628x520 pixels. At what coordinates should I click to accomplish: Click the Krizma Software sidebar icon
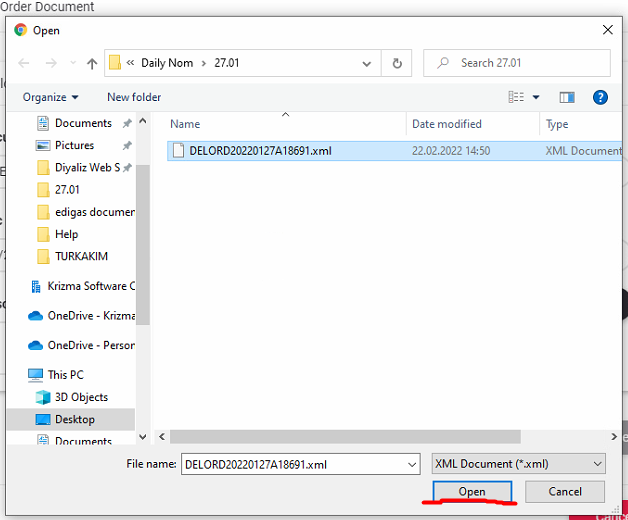[x=36, y=286]
